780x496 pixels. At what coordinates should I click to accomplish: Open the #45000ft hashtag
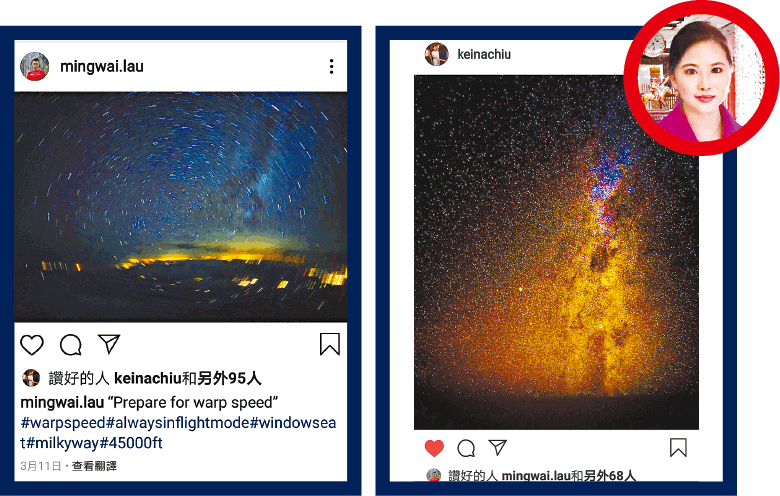(131, 443)
